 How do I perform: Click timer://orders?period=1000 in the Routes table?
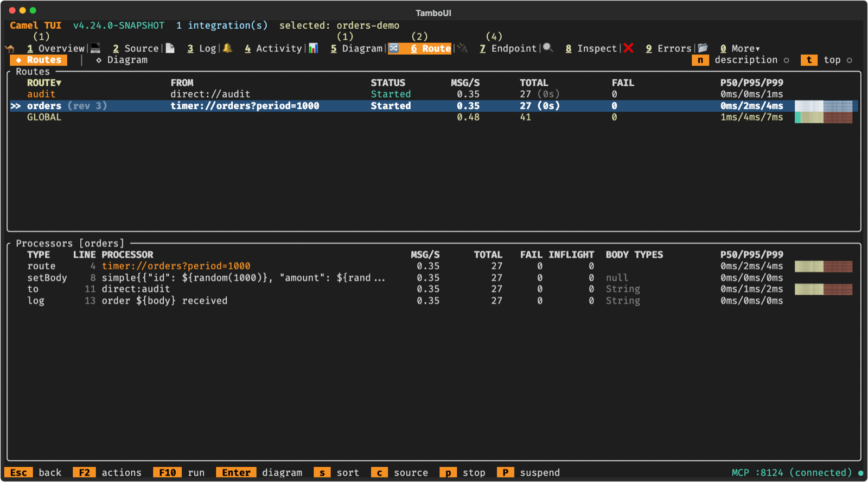(245, 106)
